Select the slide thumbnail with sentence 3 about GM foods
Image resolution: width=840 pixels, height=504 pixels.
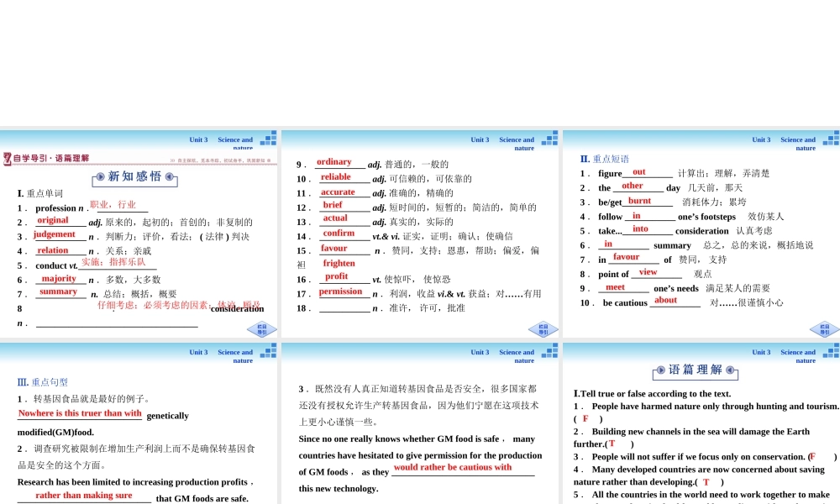pyautogui.click(x=420, y=423)
